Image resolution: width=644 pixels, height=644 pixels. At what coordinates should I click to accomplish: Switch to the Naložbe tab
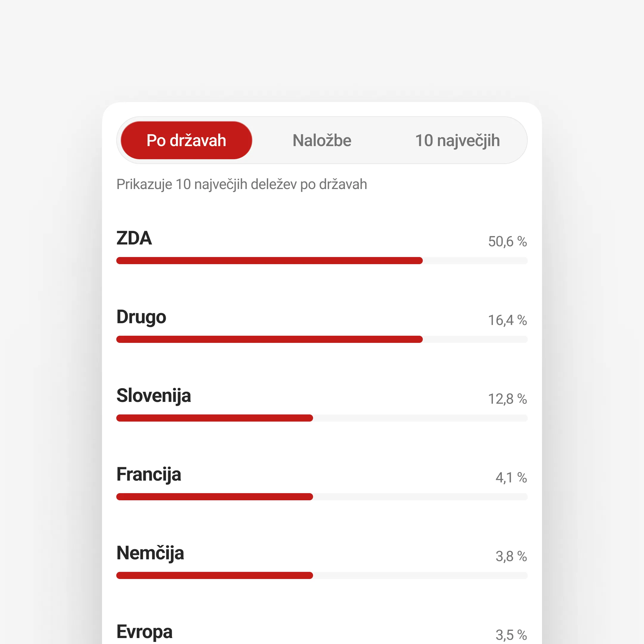click(322, 140)
